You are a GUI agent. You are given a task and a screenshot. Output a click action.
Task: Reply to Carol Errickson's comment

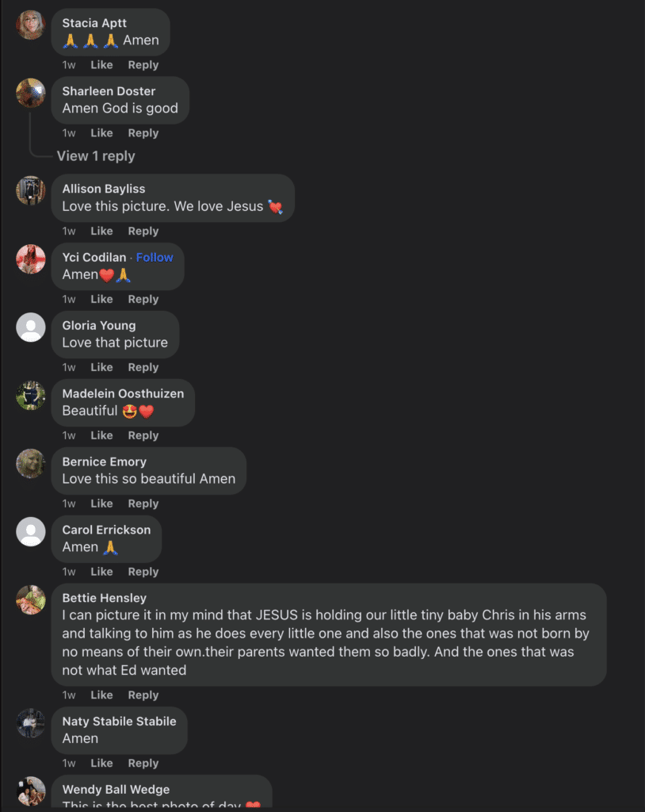143,572
